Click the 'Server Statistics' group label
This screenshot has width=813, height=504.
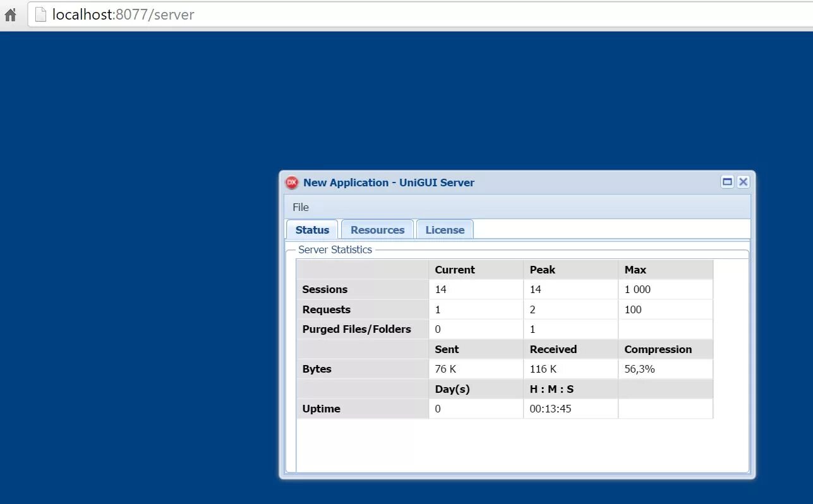335,249
